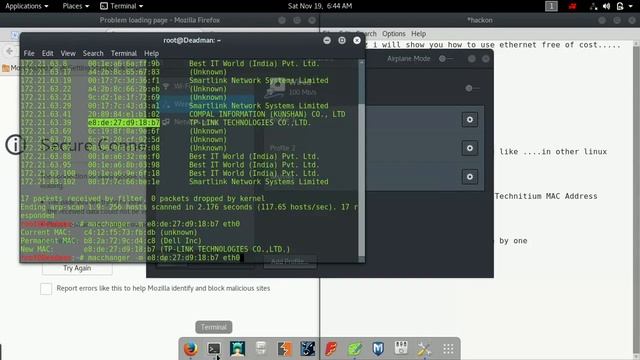The image size is (640, 360).
Task: Open the terminal File menu
Action: tap(29, 53)
